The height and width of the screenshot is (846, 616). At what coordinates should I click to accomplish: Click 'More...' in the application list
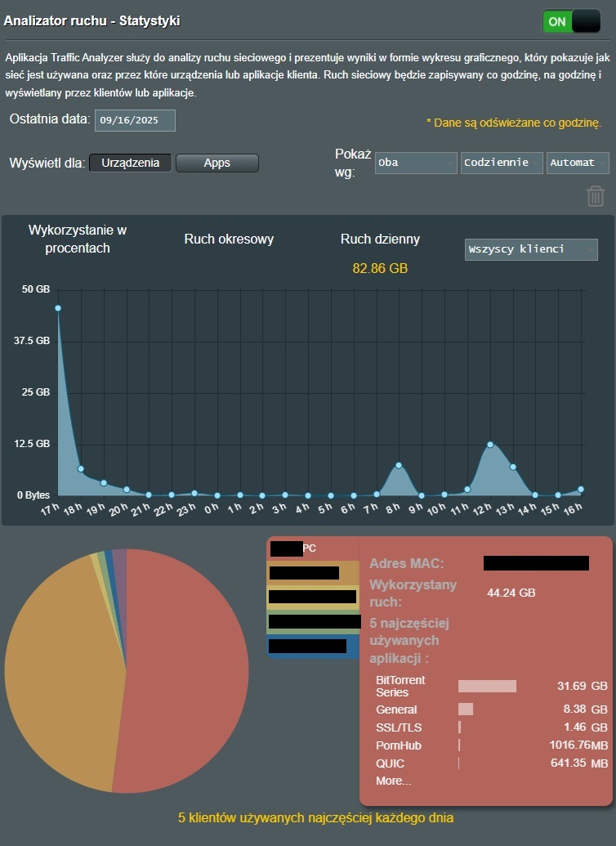(x=393, y=781)
